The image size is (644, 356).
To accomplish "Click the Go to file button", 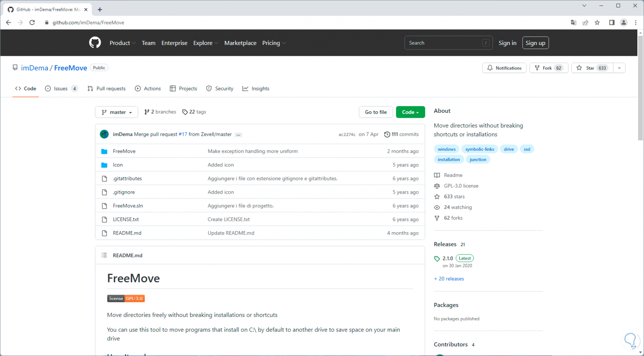I will click(376, 112).
